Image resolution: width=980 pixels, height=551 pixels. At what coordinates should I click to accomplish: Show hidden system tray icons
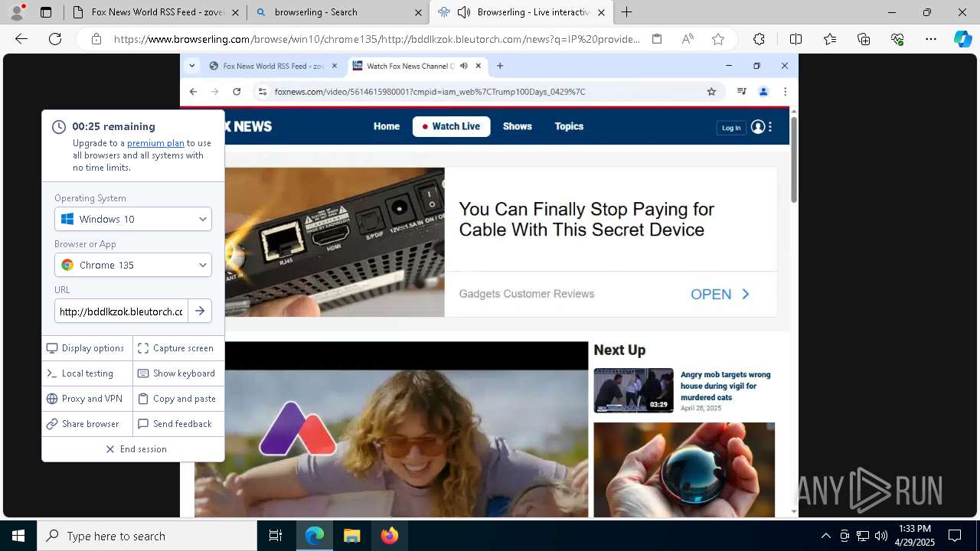(825, 536)
